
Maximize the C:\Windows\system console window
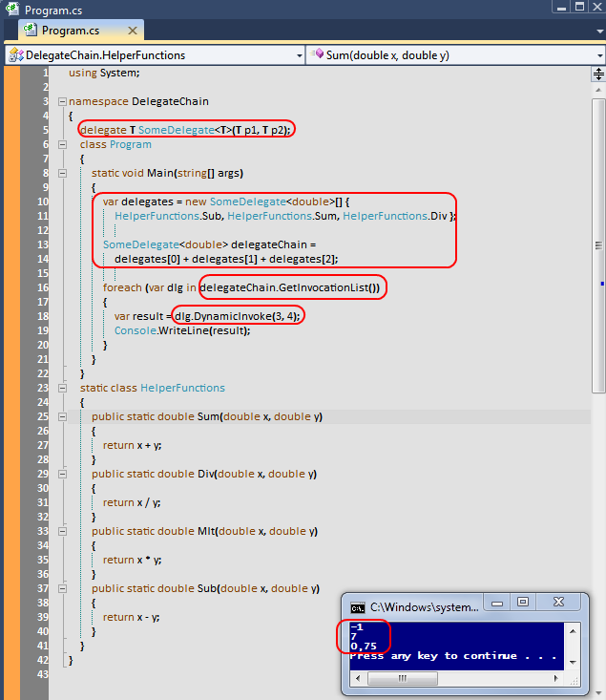click(x=523, y=603)
